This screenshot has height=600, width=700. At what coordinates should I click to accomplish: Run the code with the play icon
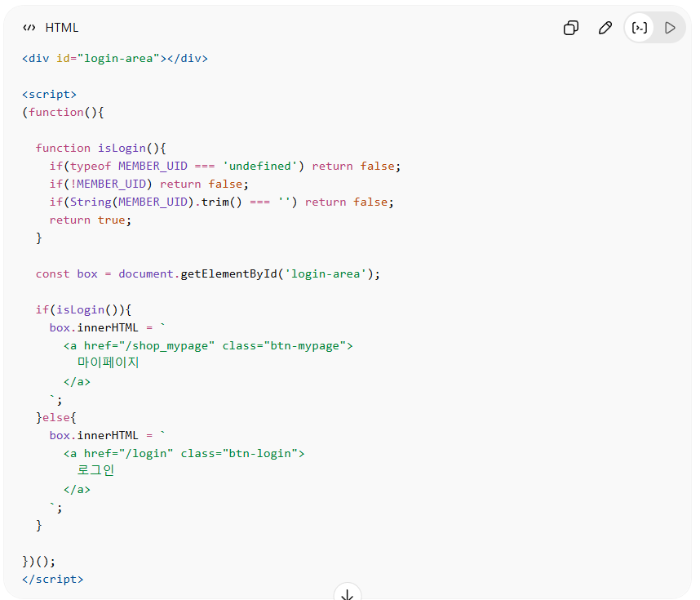point(670,28)
